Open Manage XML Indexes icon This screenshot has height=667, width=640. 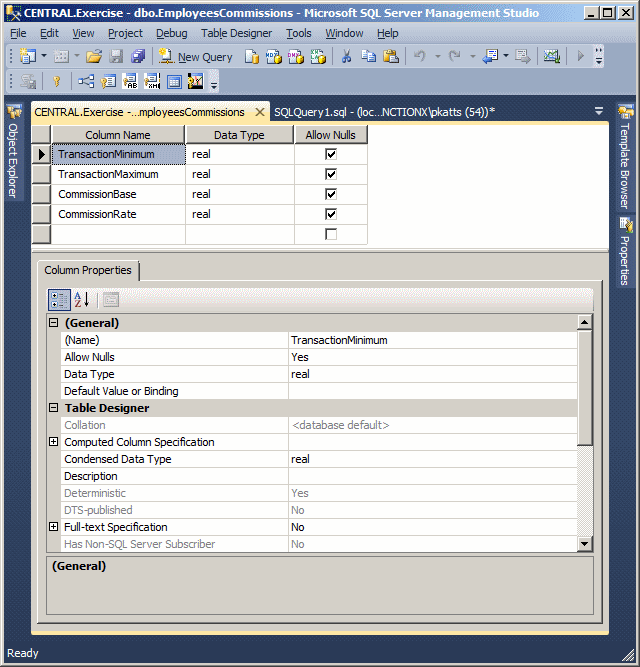(152, 81)
